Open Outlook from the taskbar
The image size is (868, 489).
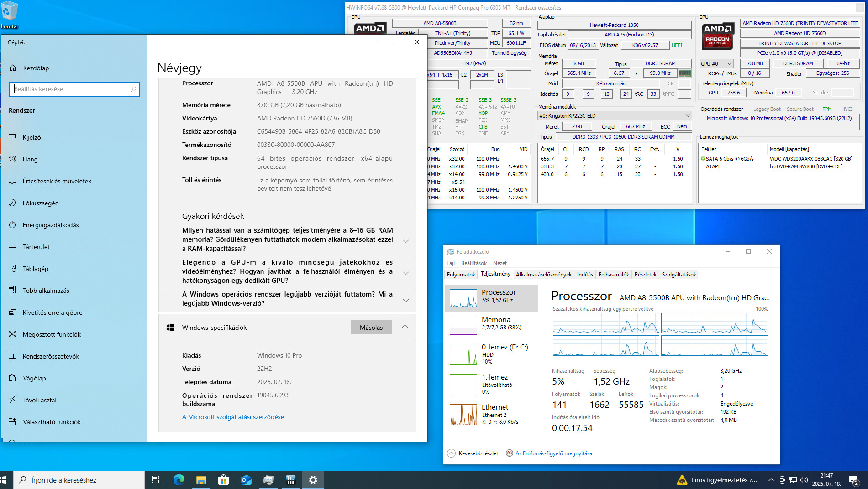tap(246, 480)
